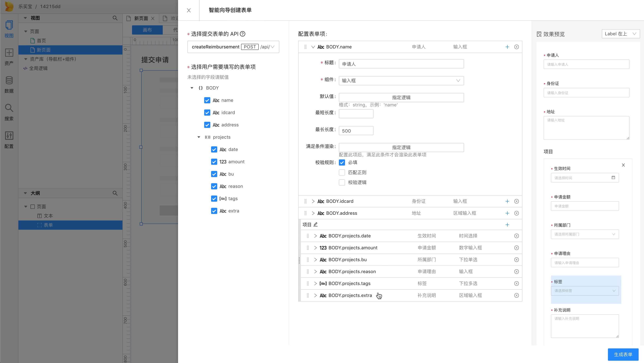Close the 项目 card in preview

click(x=623, y=165)
